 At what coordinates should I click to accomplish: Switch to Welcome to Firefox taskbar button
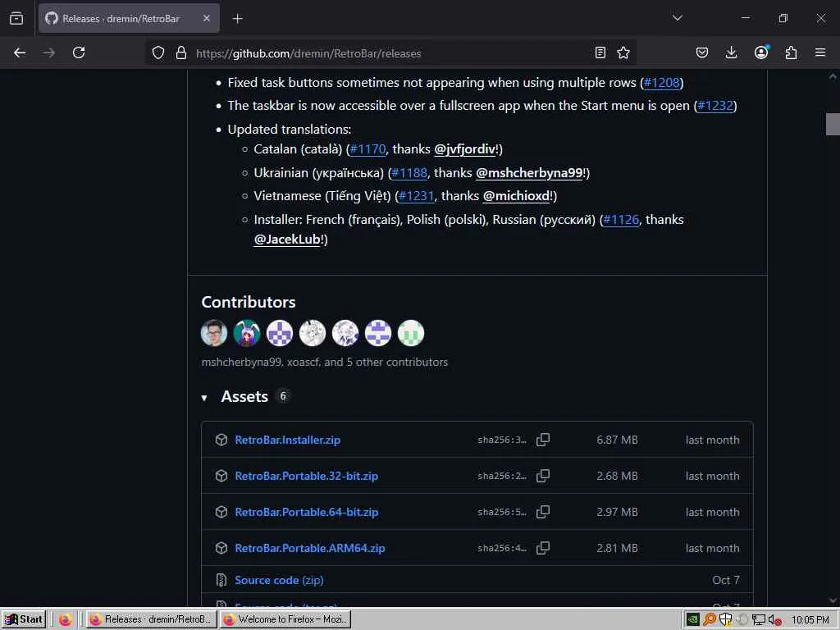(x=285, y=619)
